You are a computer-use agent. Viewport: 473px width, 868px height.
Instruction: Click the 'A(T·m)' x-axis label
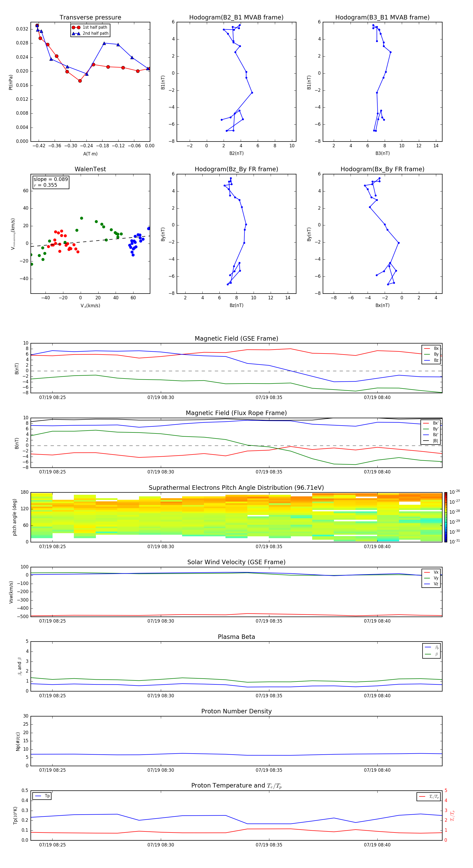pos(90,154)
